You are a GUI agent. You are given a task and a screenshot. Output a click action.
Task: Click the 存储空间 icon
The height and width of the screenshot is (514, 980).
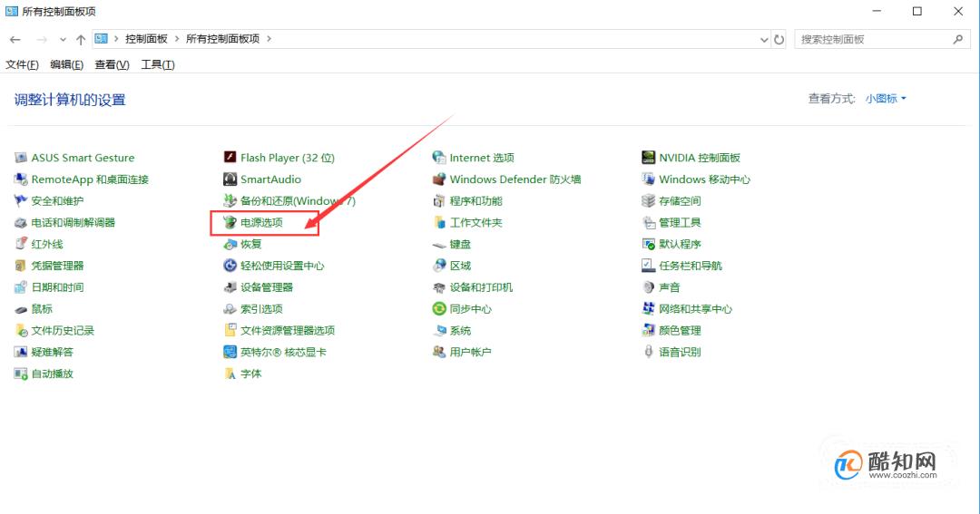(x=649, y=200)
